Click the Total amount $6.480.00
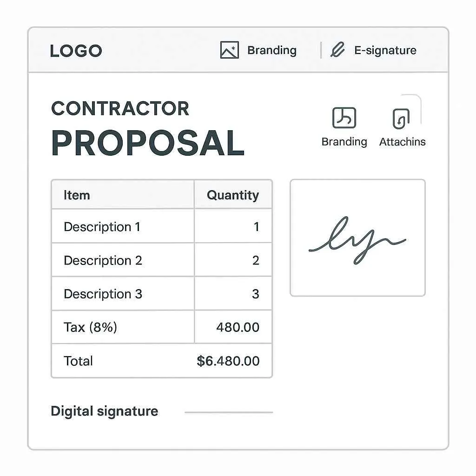 point(228,361)
